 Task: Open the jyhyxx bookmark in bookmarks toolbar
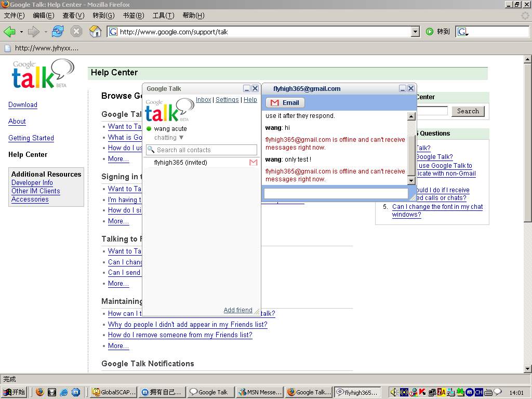(42, 48)
